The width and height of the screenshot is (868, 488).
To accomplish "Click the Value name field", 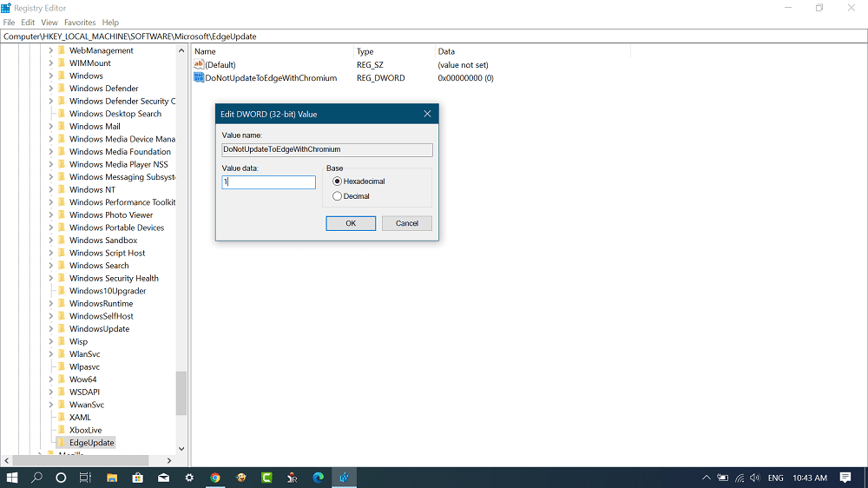I will coord(327,149).
